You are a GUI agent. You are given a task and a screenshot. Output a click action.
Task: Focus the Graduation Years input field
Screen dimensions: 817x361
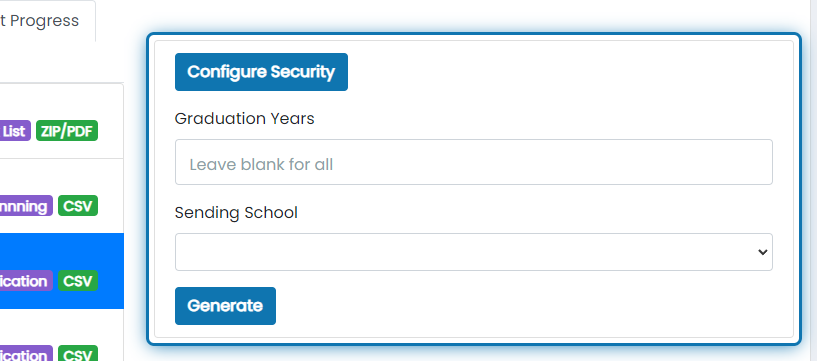point(474,162)
